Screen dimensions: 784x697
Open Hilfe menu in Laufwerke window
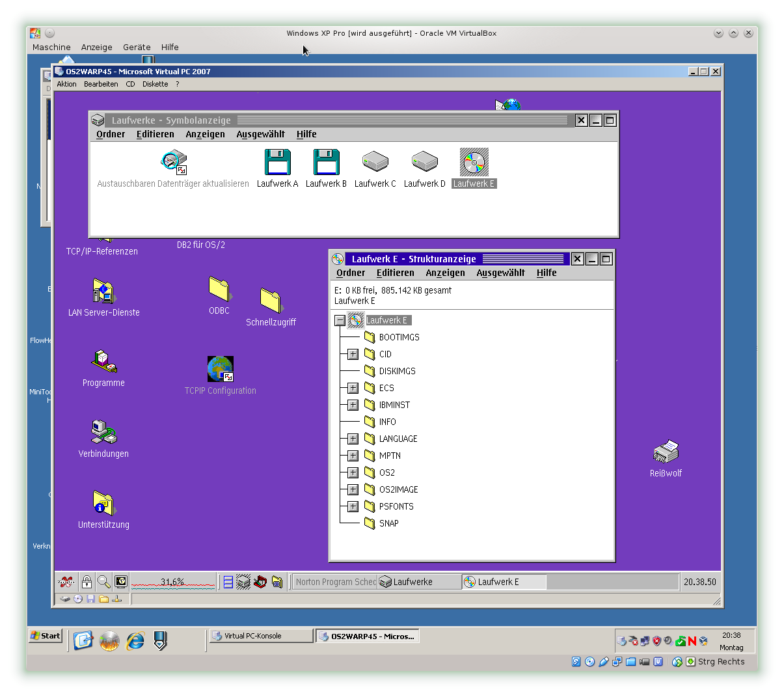(306, 134)
